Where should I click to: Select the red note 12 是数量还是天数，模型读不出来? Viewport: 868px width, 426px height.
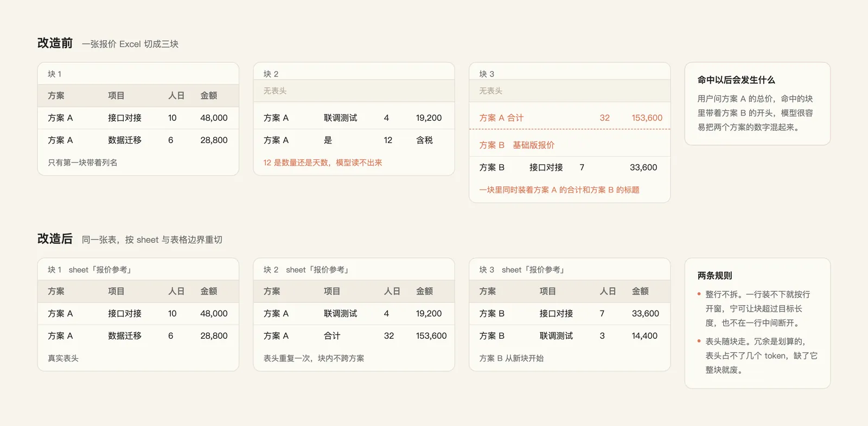point(323,163)
